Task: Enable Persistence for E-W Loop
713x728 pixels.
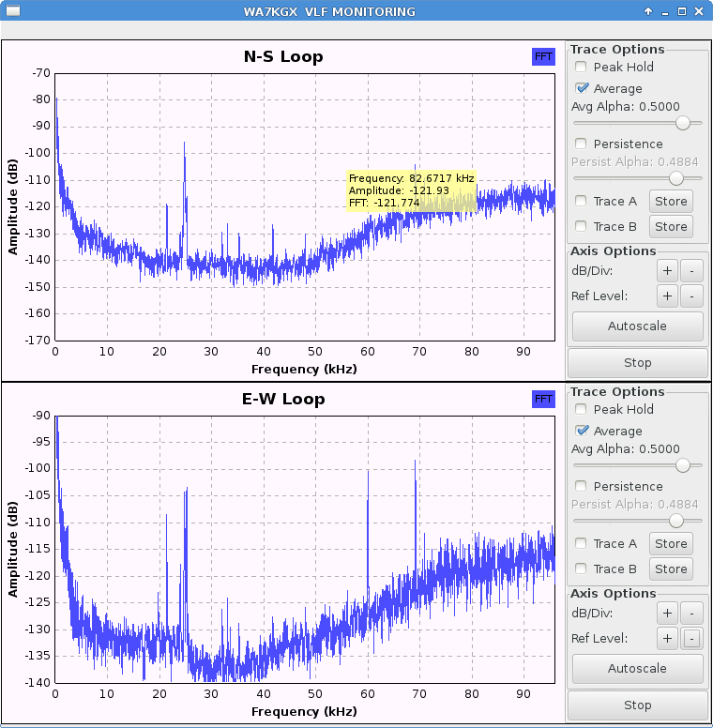Action: 582,486
